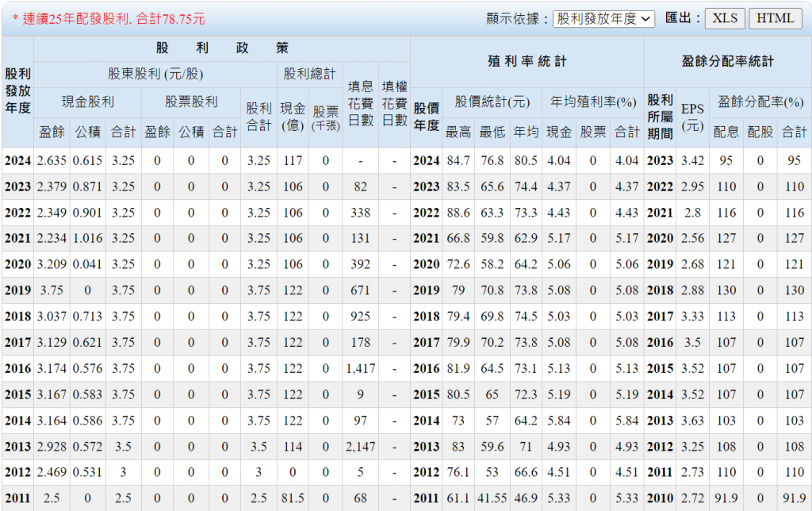Open the 顯示依據 dropdown showing 股利發放年度
Image resolution: width=812 pixels, height=511 pixels.
point(603,18)
